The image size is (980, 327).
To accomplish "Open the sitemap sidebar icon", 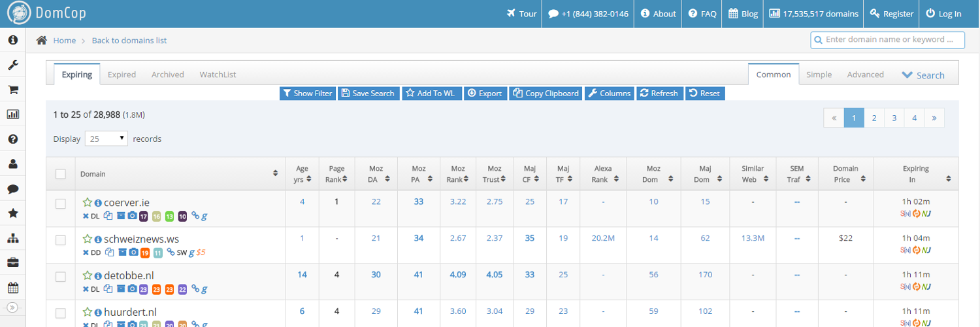I will coord(12,238).
